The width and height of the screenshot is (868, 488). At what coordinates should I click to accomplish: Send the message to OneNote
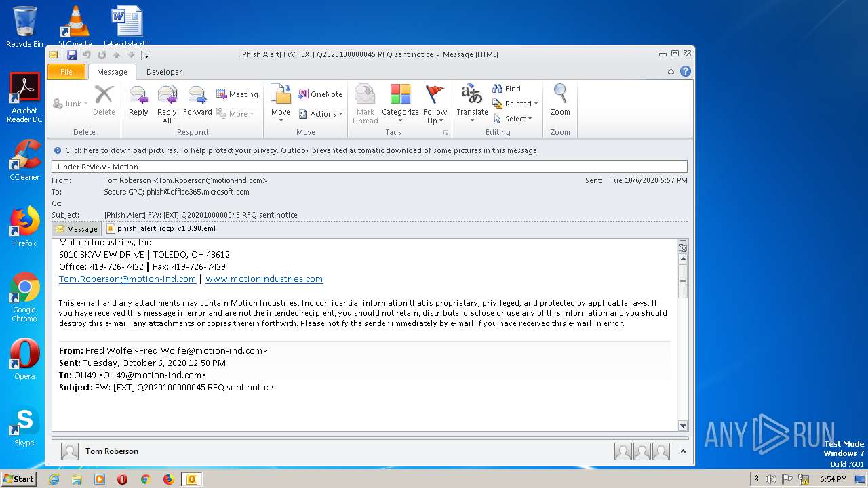coord(320,94)
